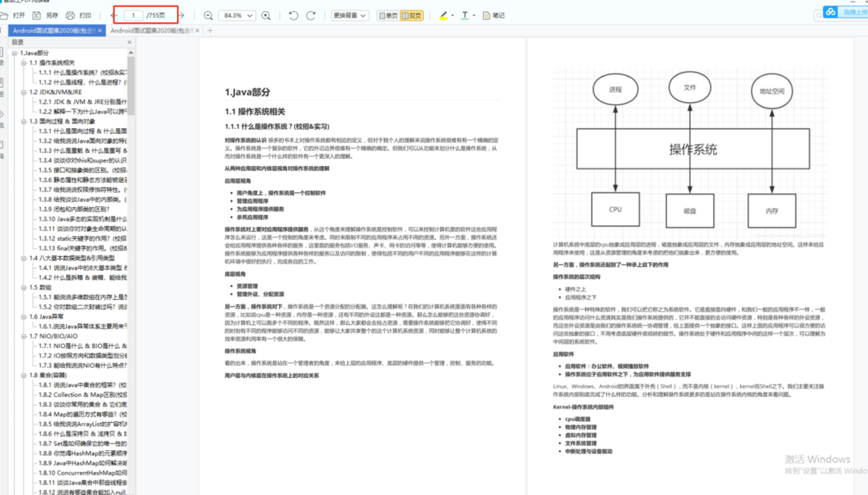Close the second Android面试题集 tab
The image size is (868, 495).
point(198,31)
